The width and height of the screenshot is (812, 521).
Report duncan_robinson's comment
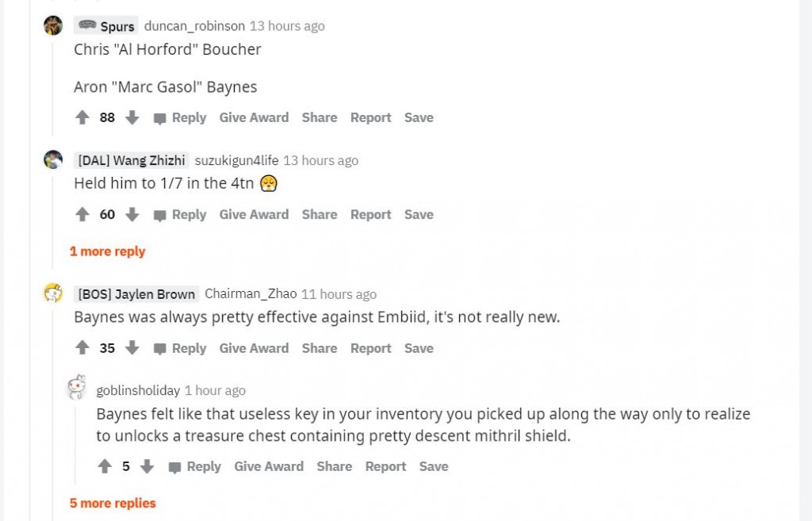coord(370,118)
